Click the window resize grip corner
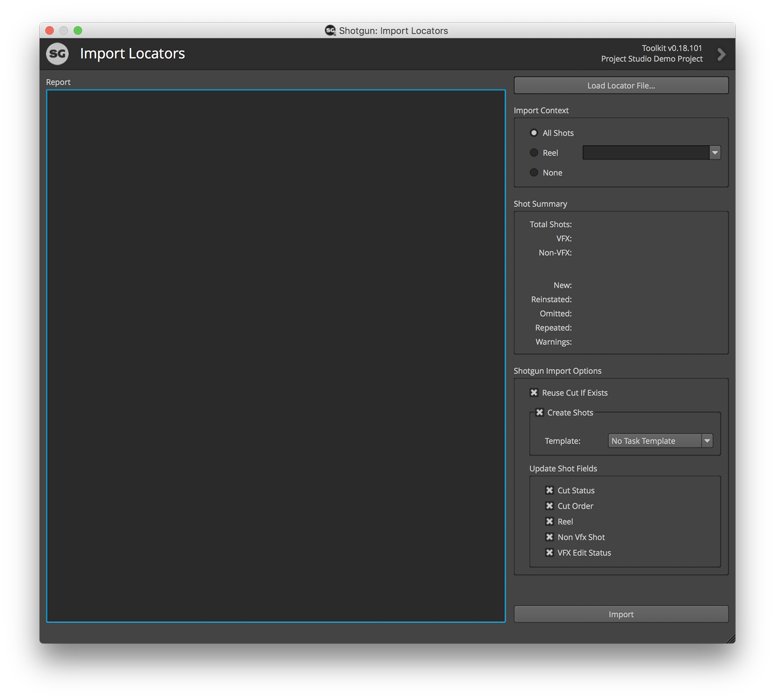Screen dimensions: 775x700 731,639
